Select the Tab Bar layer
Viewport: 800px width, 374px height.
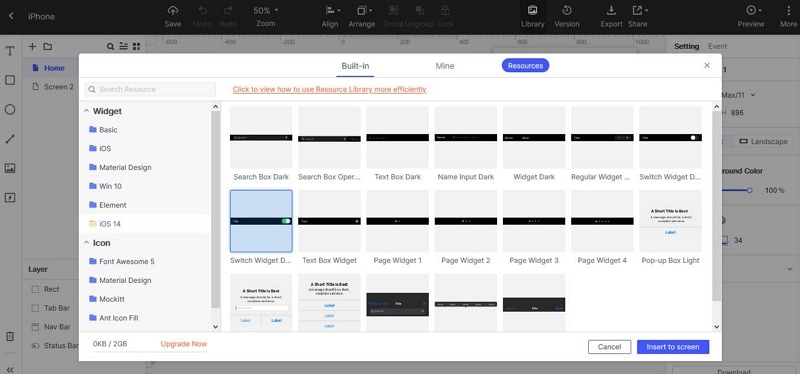point(57,308)
